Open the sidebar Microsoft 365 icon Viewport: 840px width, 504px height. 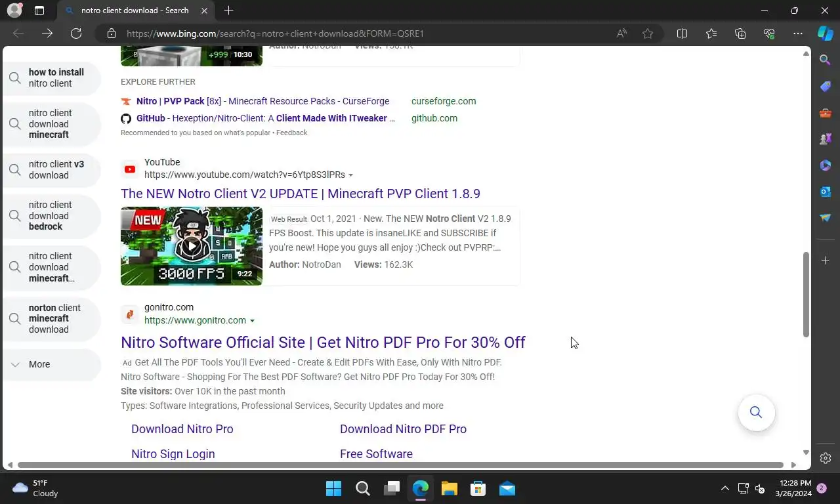click(x=826, y=165)
